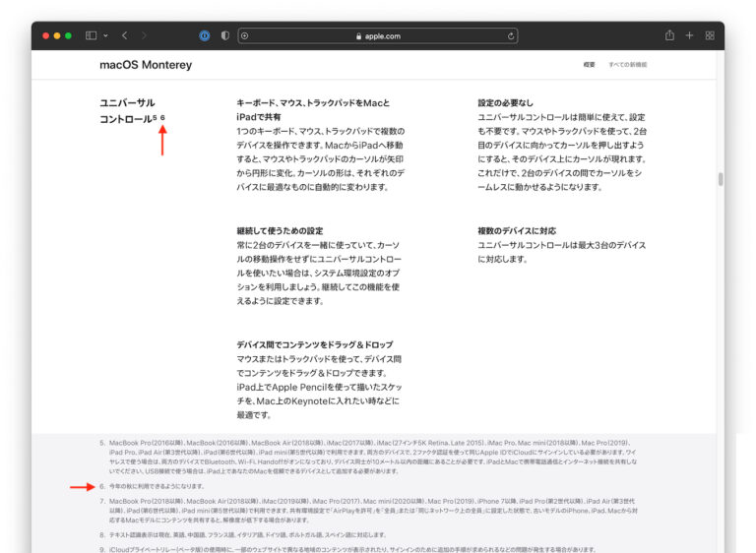Open the 1Password extension icon
The image size is (756, 553).
205,35
